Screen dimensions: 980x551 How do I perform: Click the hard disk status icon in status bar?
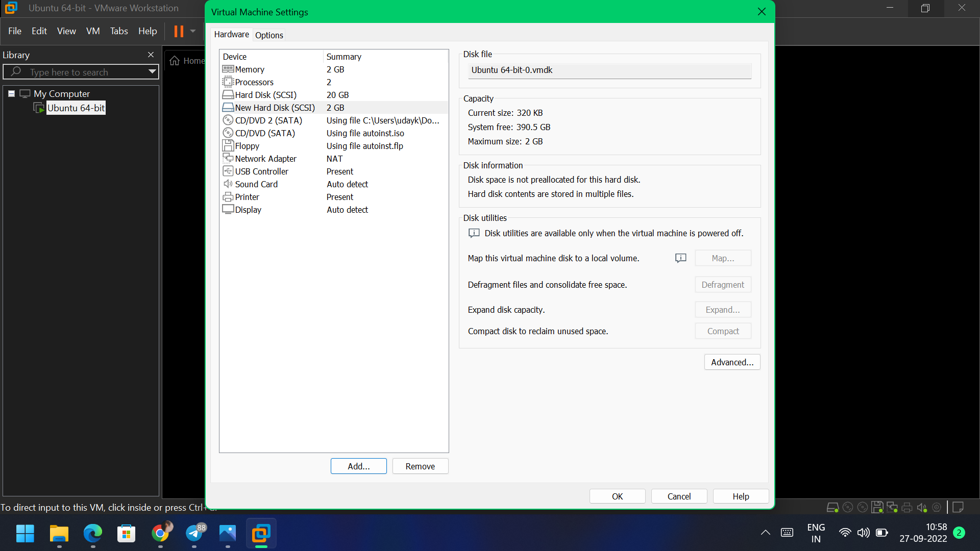point(833,507)
